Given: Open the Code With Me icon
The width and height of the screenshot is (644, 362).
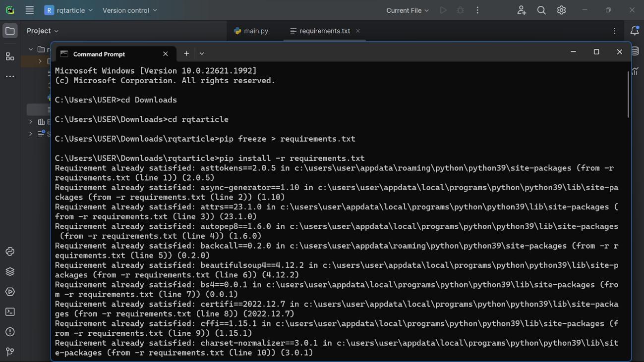Looking at the screenshot, I should (522, 10).
